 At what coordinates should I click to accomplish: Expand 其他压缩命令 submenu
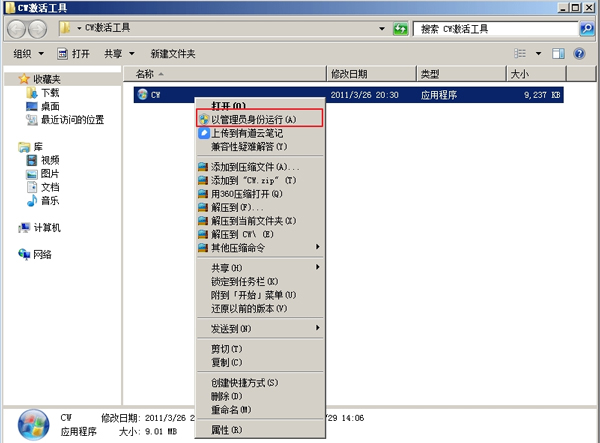tap(260, 248)
